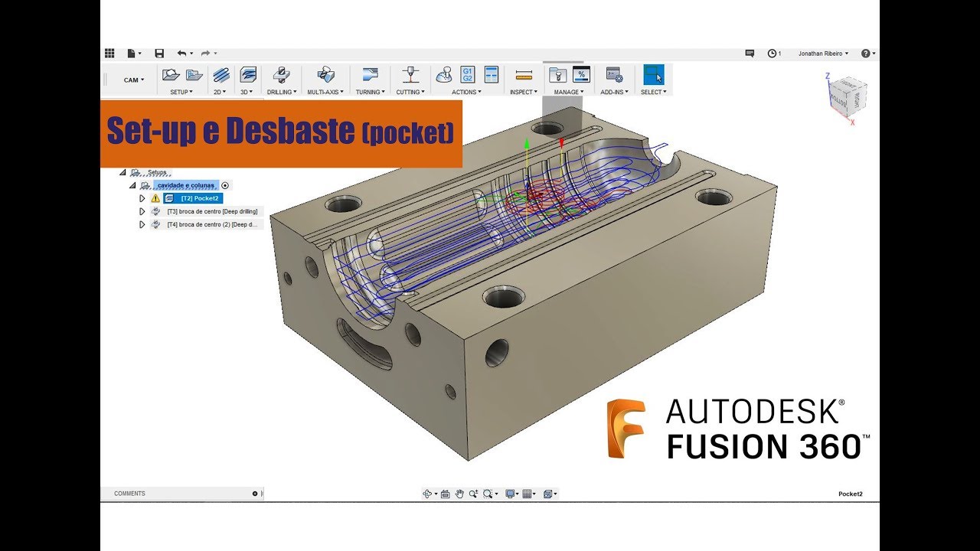Click the Setup Sheet icon
This screenshot has height=551, width=980.
tap(492, 74)
